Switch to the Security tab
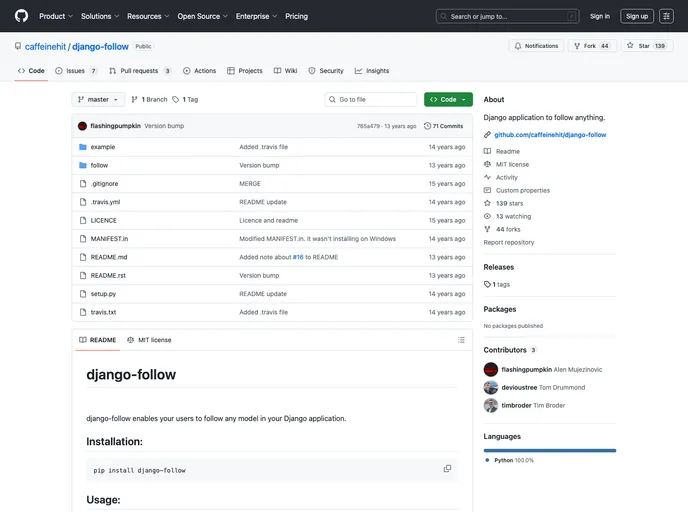The height and width of the screenshot is (512, 688). [326, 71]
